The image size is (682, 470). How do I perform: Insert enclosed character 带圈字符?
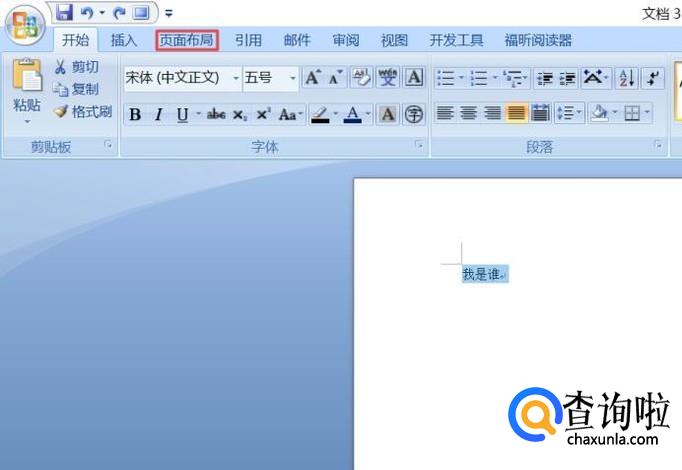(x=414, y=114)
